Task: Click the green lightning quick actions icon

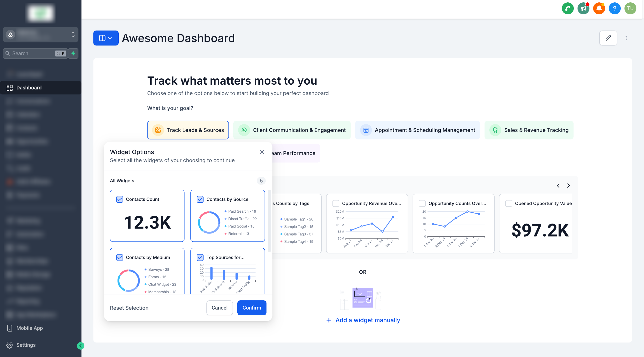Action: 73,53
